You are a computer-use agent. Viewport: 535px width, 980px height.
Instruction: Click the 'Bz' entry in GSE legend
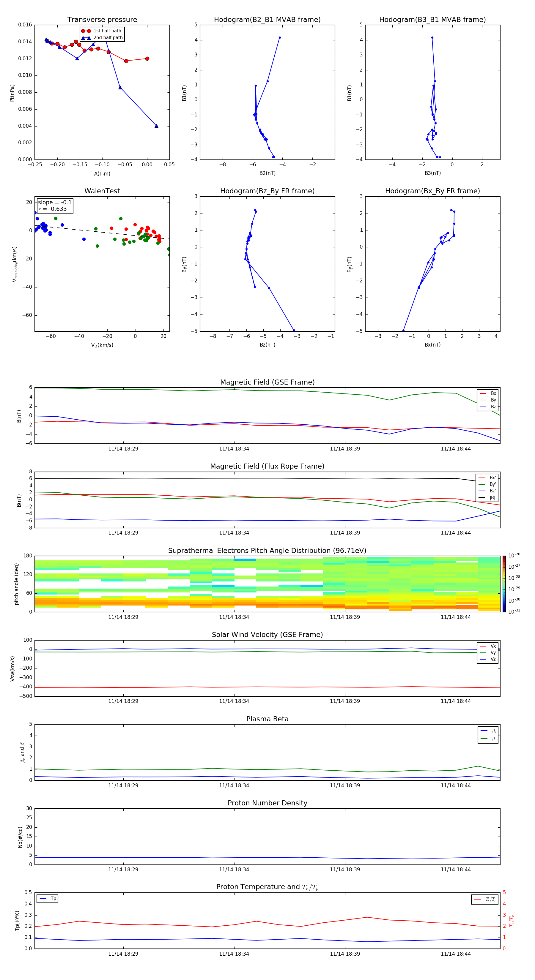[x=488, y=407]
